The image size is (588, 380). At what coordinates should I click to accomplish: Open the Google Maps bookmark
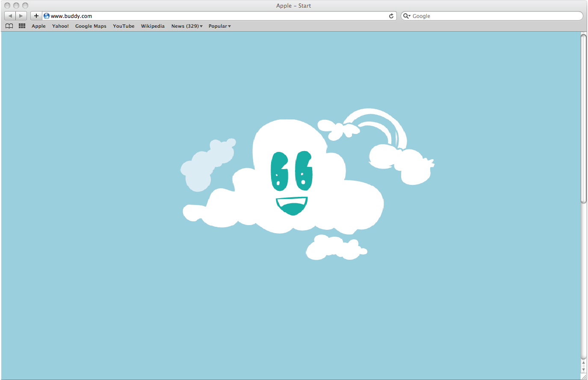click(x=91, y=26)
